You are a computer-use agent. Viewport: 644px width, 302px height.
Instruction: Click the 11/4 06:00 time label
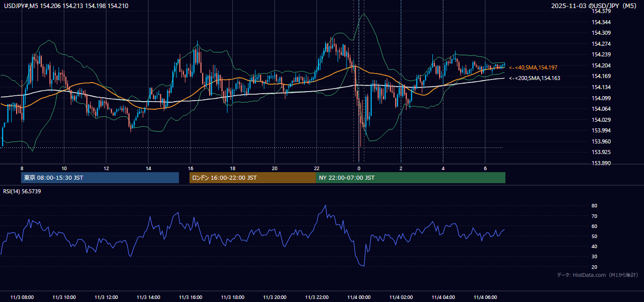point(485,297)
